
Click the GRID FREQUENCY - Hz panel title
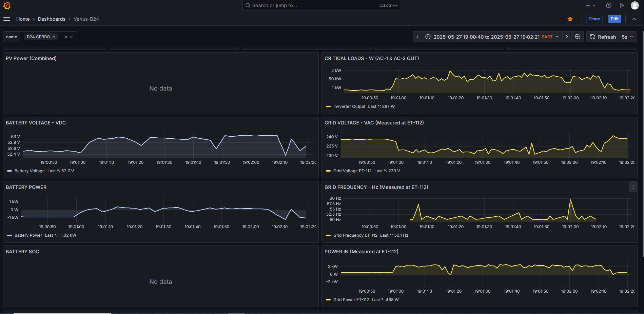click(376, 187)
